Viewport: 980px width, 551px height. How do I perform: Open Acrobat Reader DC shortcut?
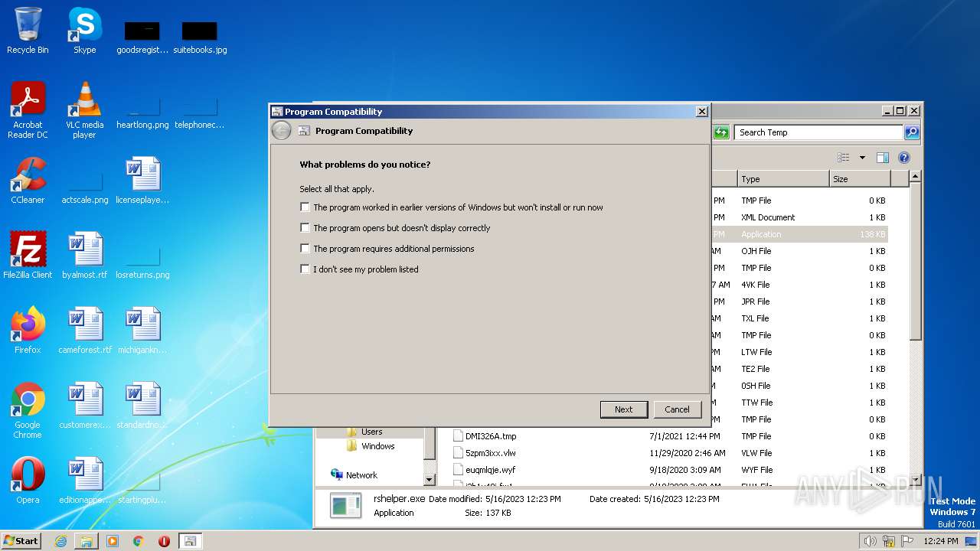click(28, 110)
